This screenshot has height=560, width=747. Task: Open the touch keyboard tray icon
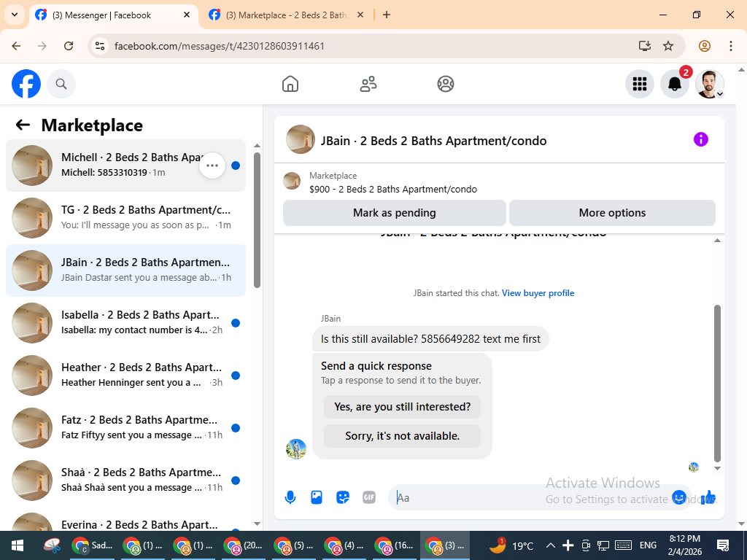[623, 545]
